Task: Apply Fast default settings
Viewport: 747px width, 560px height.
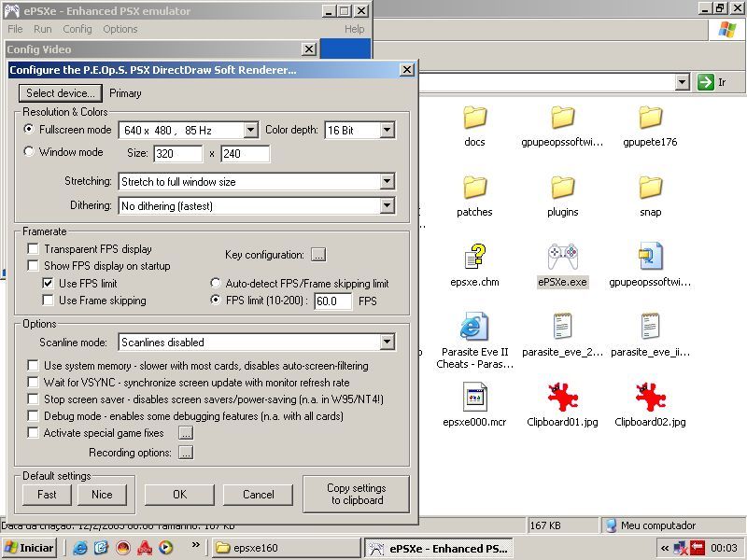Action: click(47, 495)
